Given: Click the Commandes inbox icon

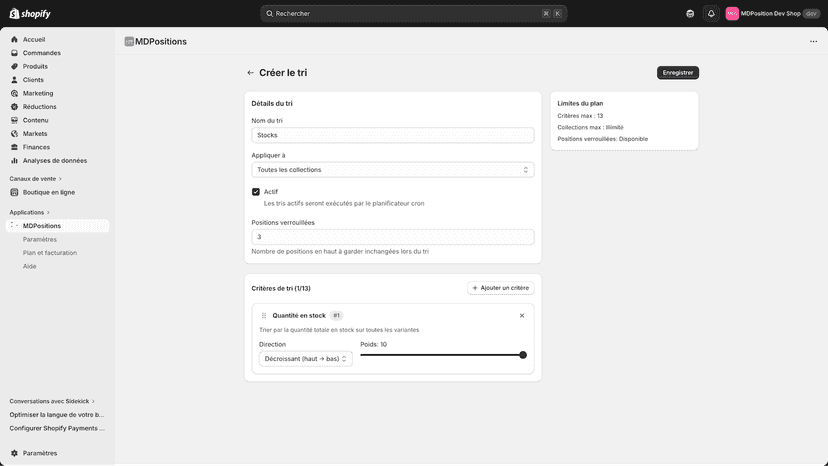Looking at the screenshot, I should [x=14, y=53].
